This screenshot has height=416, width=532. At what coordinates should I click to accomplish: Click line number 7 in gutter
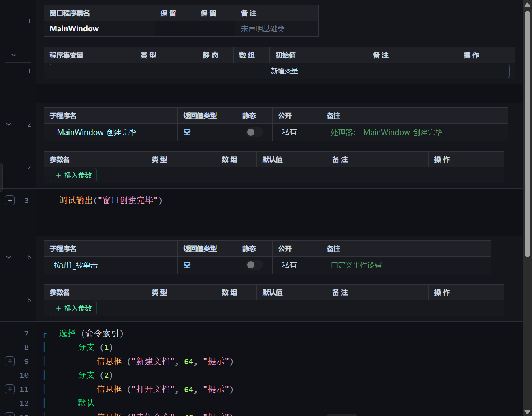click(x=26, y=333)
